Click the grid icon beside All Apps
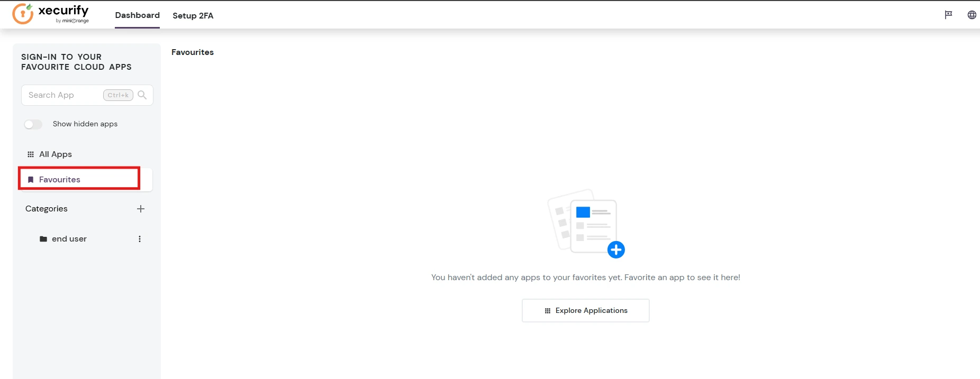980x379 pixels. 31,154
